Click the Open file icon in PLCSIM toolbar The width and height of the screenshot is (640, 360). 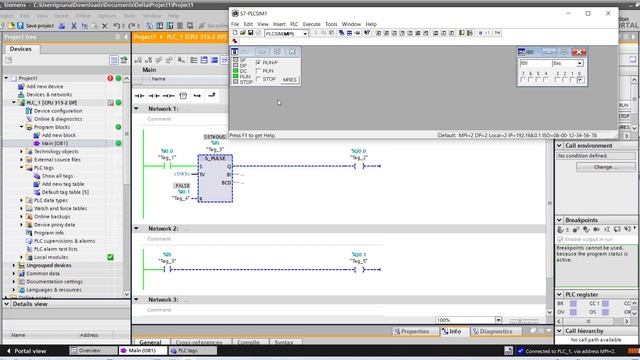click(x=242, y=33)
